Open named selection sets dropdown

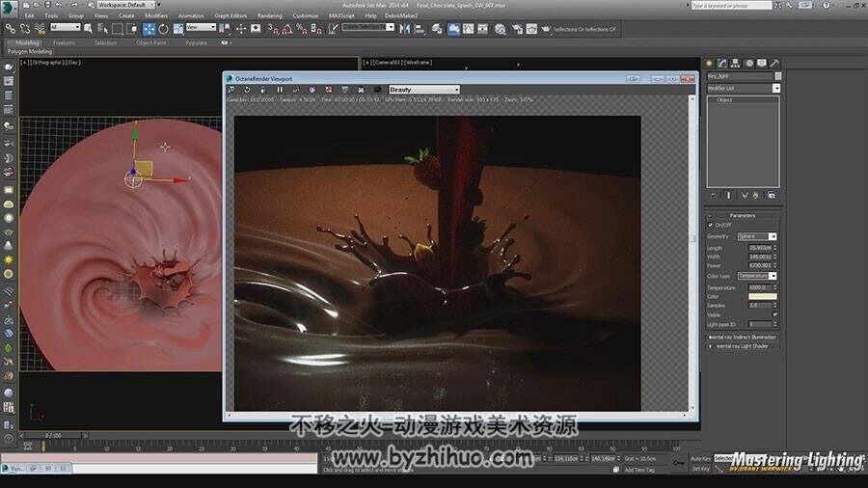(367, 27)
